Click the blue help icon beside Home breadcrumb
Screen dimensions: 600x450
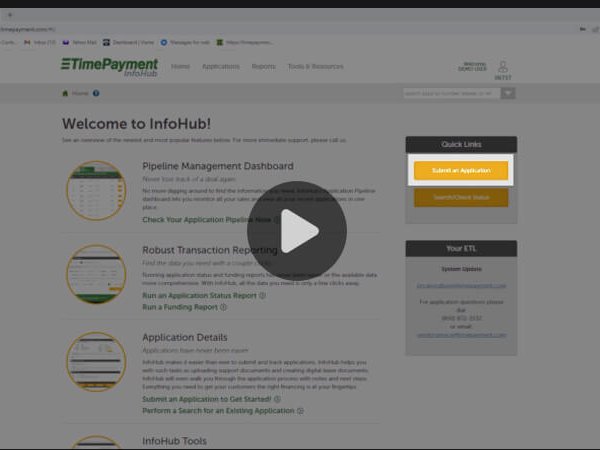[96, 93]
